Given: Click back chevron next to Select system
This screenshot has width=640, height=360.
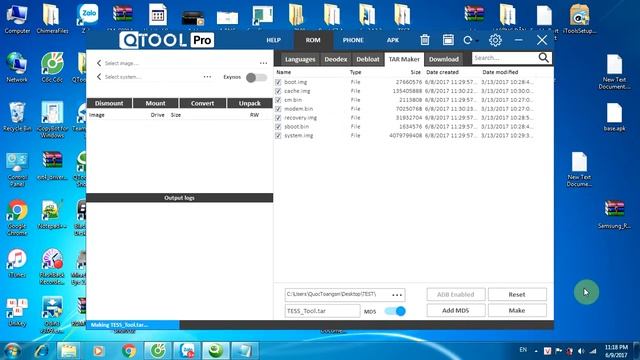Looking at the screenshot, I should coord(99,76).
